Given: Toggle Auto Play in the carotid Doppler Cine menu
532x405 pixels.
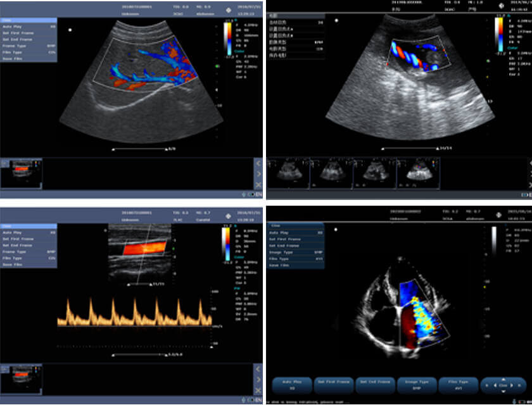Looking at the screenshot, I should click(x=28, y=232).
